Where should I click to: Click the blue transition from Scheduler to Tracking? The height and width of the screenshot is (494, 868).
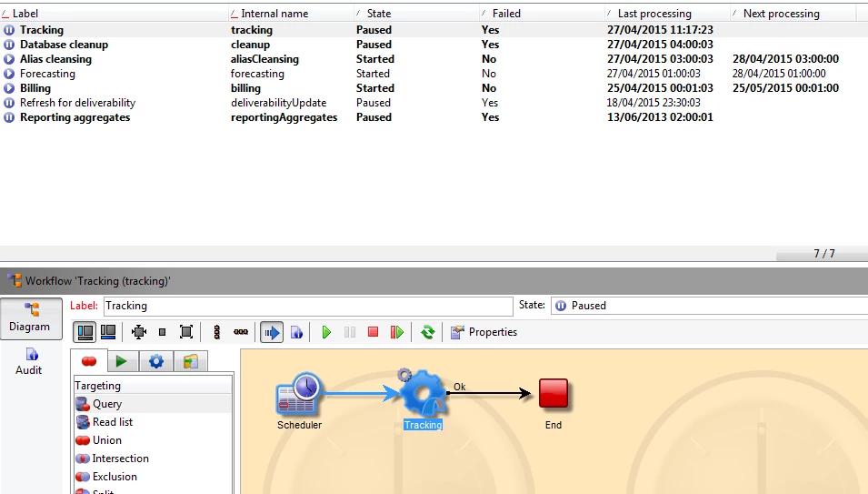tap(361, 394)
